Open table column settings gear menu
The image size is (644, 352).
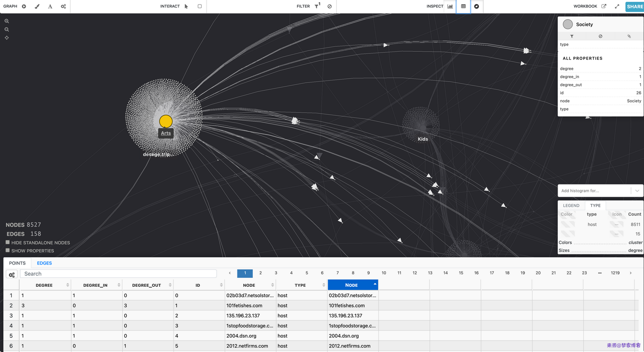point(12,274)
